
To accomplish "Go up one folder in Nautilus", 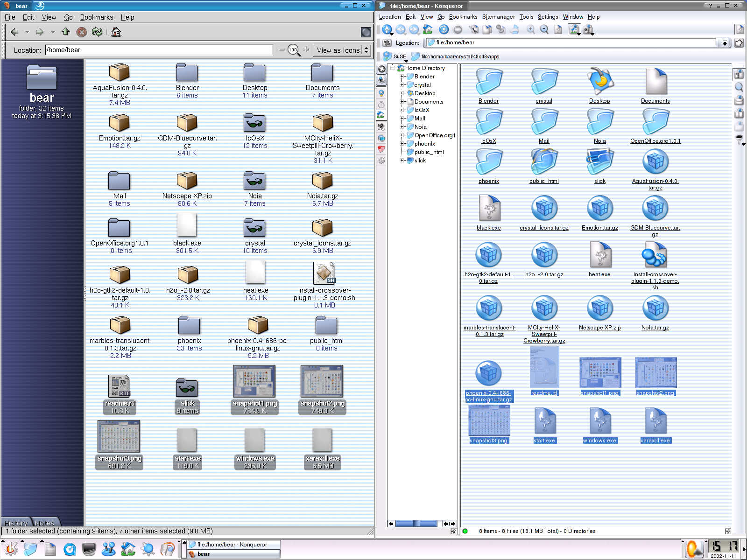I will pos(65,32).
